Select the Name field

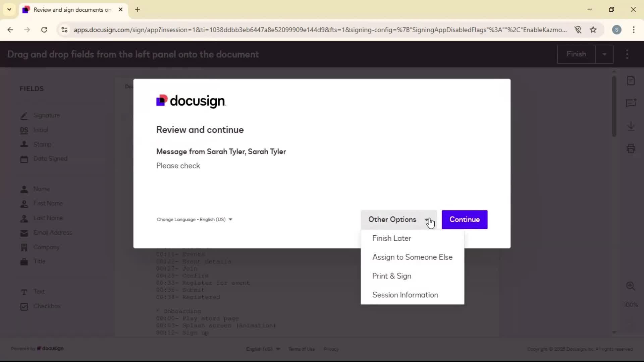coord(35,189)
